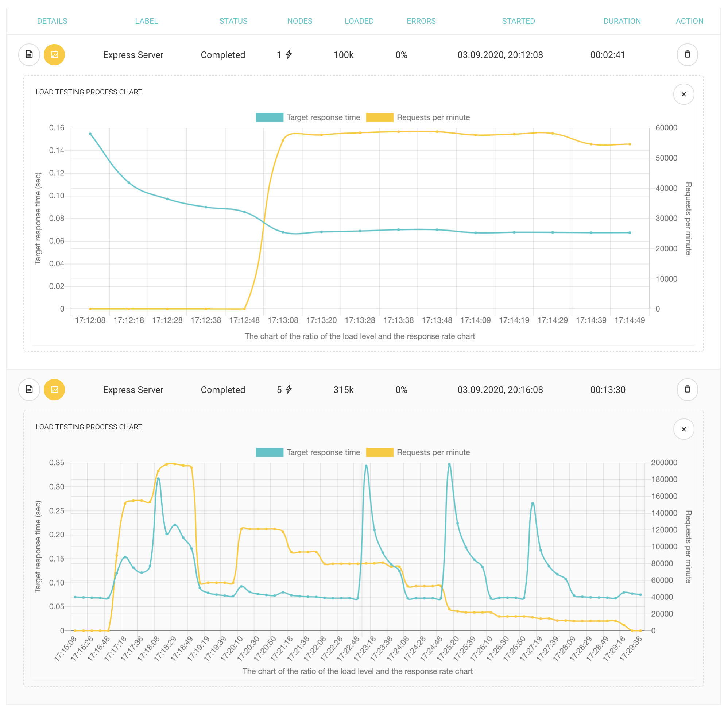
Task: Sort by the NODES column header
Action: pyautogui.click(x=300, y=21)
